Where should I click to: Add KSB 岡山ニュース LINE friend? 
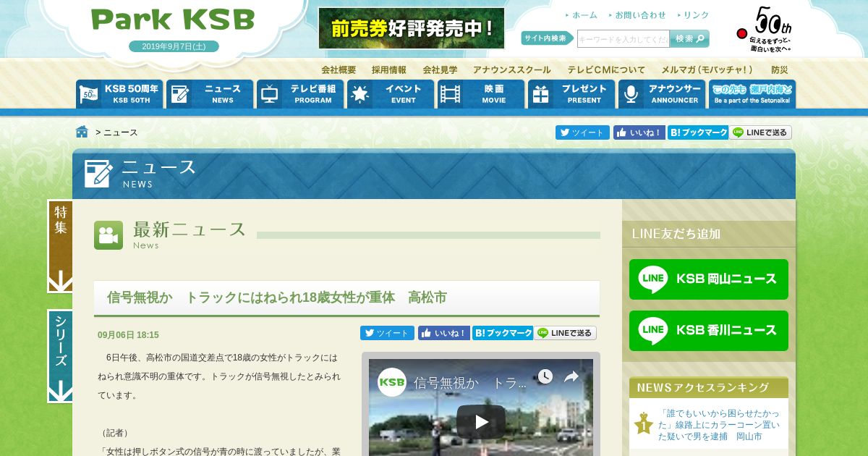click(709, 279)
